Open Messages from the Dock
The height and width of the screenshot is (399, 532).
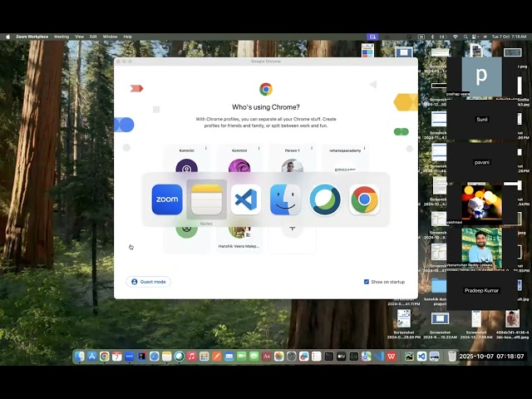pos(254,357)
